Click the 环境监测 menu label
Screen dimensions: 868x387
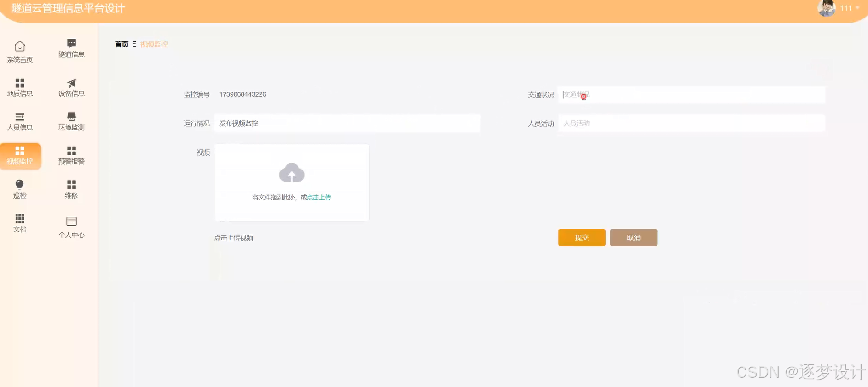coord(71,128)
